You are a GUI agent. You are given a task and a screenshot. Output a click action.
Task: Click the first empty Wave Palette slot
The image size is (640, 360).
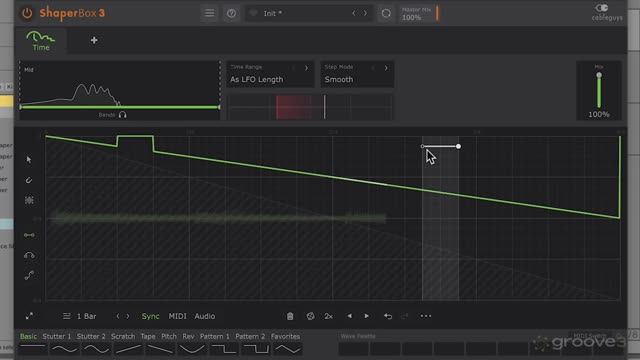353,349
